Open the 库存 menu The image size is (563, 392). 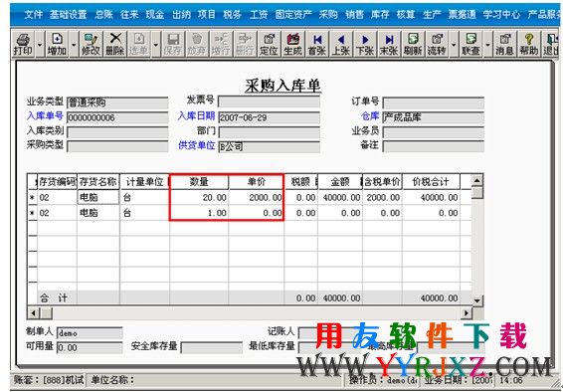(380, 14)
